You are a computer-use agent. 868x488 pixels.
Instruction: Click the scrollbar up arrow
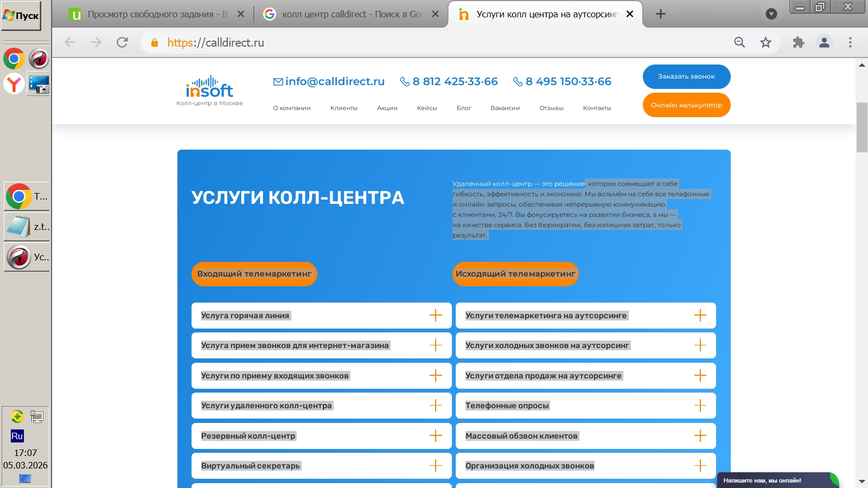coord(862,65)
